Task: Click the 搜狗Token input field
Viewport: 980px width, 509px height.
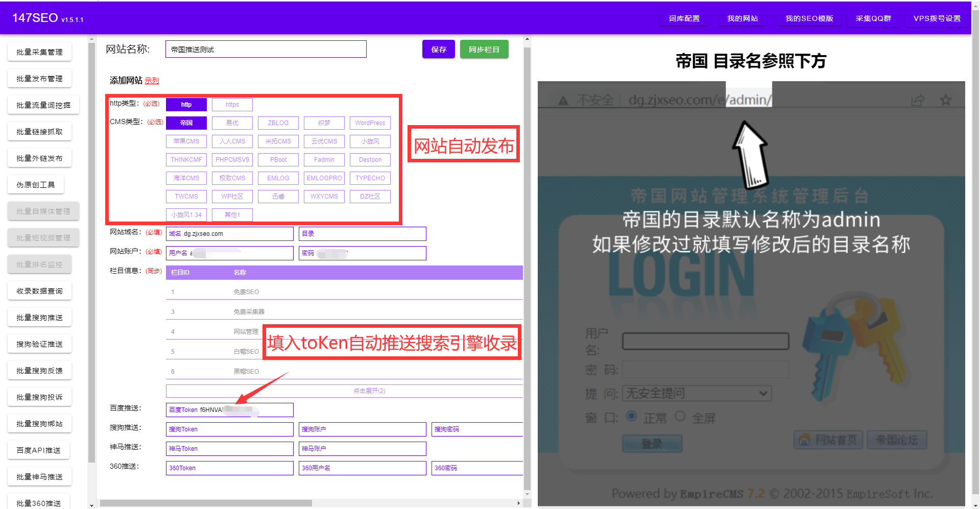Action: pyautogui.click(x=230, y=429)
